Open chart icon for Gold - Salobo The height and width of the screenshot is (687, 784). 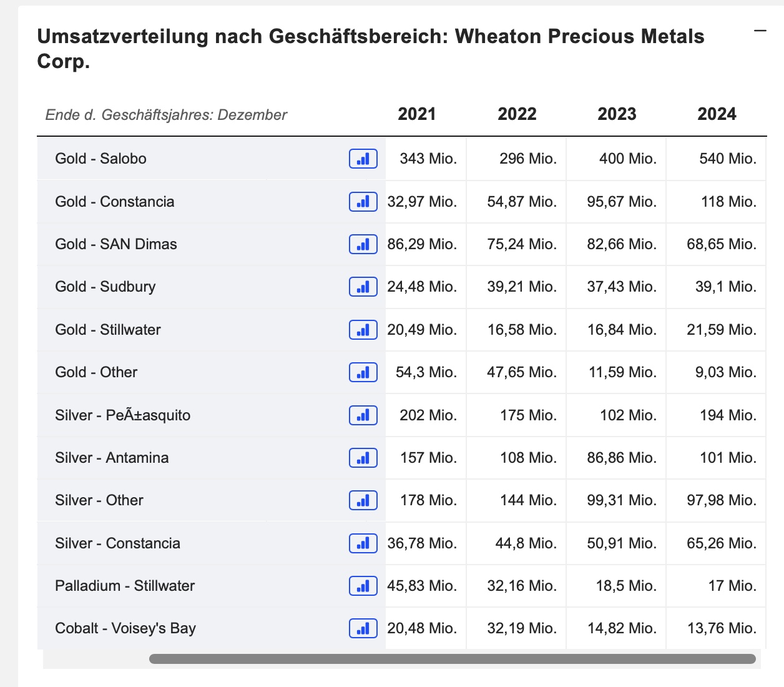click(363, 159)
